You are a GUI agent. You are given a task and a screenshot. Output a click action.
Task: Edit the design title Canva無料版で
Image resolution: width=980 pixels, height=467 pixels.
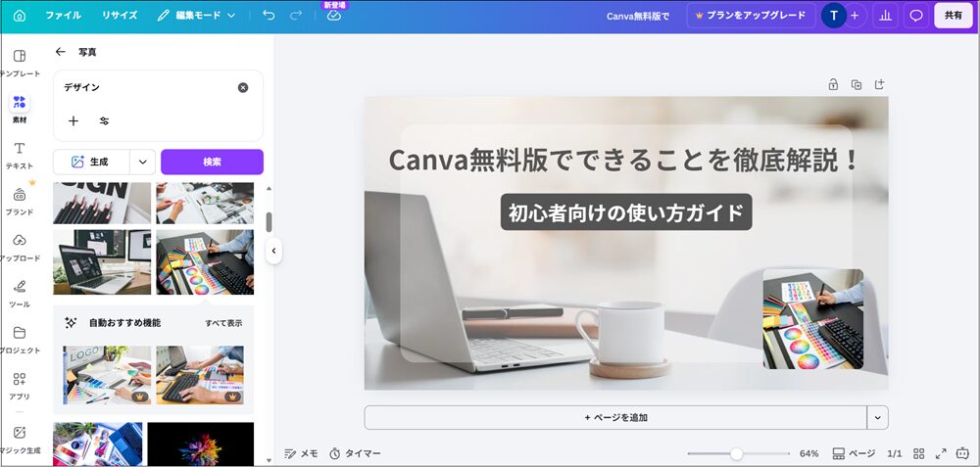[x=638, y=17]
